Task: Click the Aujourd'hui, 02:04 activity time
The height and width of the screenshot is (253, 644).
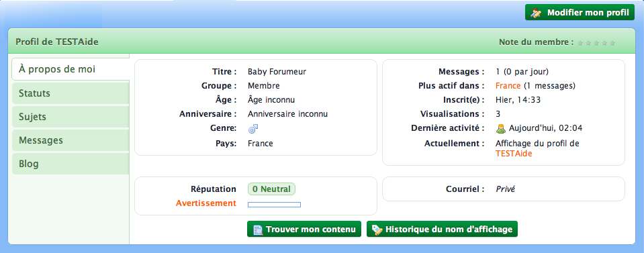Action: 545,128
